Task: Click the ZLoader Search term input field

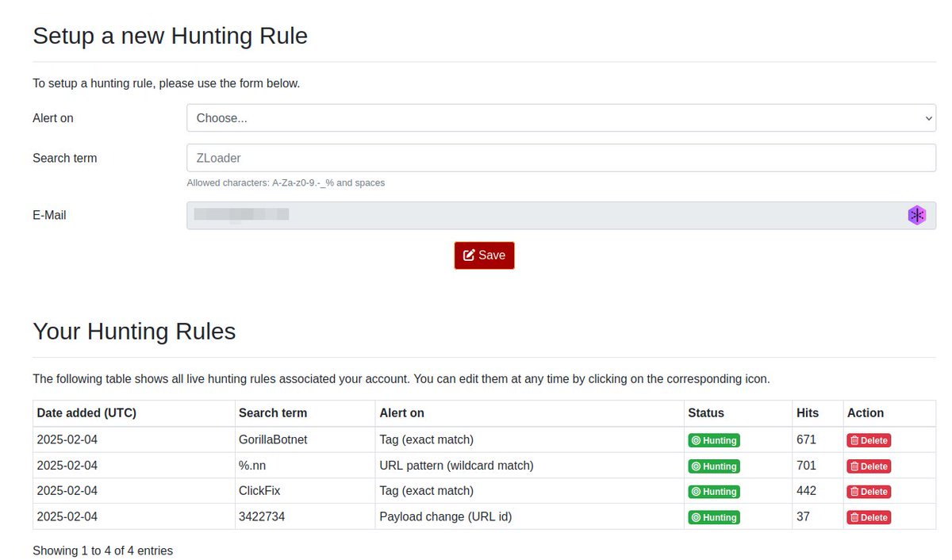Action: (x=561, y=158)
